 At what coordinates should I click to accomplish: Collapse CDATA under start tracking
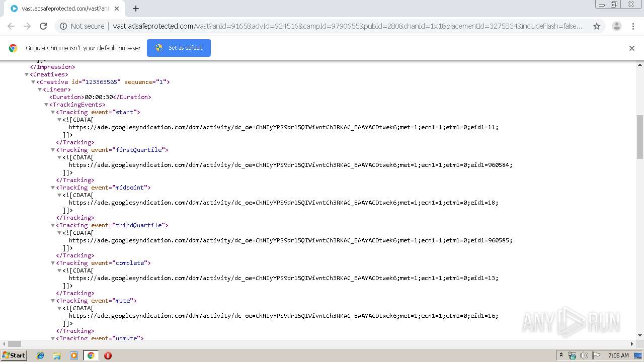click(x=59, y=120)
